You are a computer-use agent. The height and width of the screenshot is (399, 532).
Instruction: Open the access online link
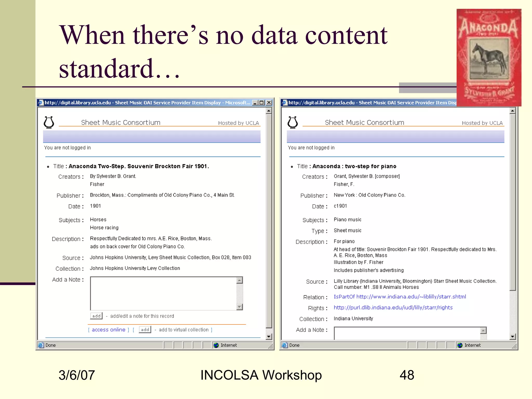click(x=109, y=330)
